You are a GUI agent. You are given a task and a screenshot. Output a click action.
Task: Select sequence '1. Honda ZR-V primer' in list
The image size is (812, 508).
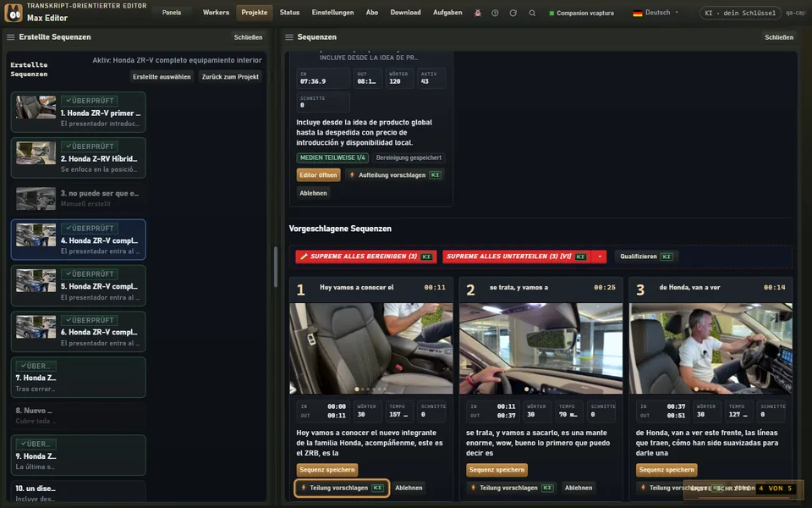[78, 113]
